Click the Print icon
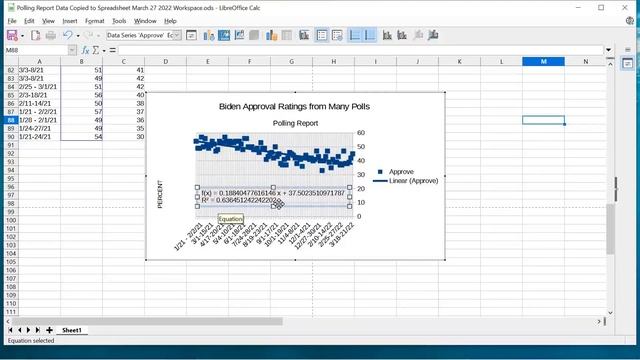 [51, 36]
